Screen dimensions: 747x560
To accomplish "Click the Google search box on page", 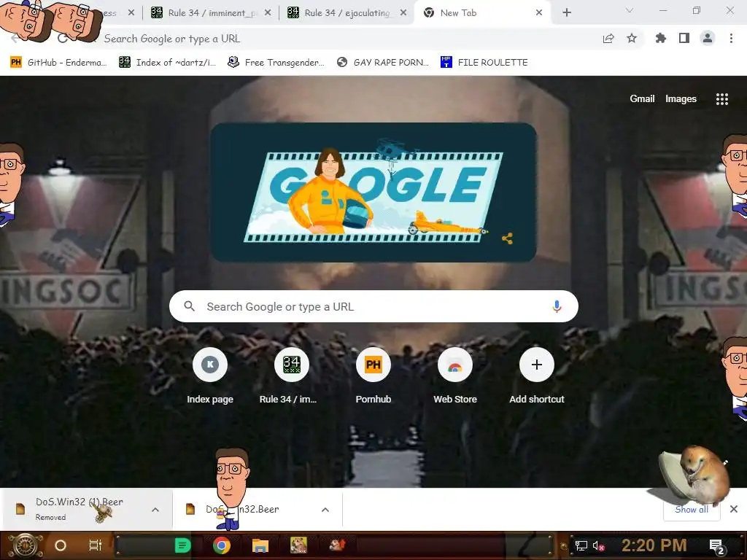I will [373, 307].
